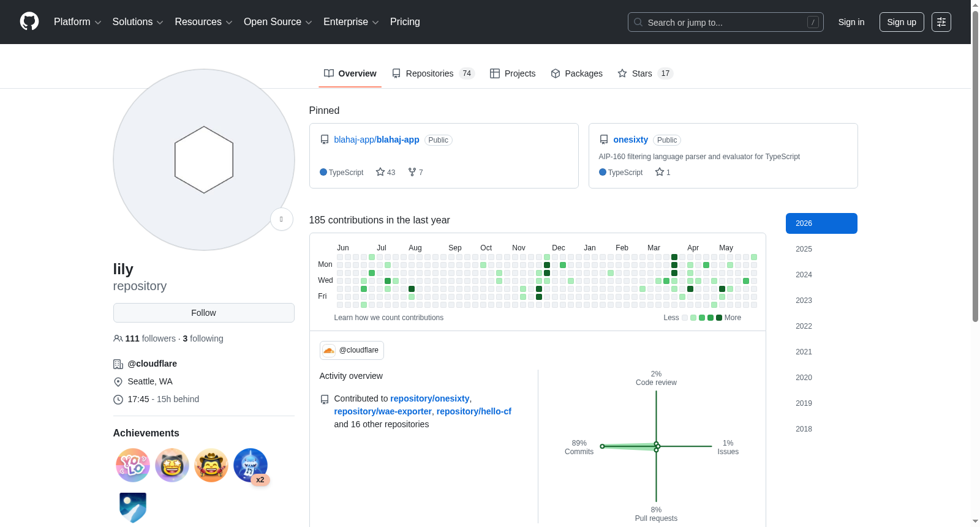This screenshot has width=980, height=527.
Task: Switch to the Repositories tab
Action: pos(434,73)
